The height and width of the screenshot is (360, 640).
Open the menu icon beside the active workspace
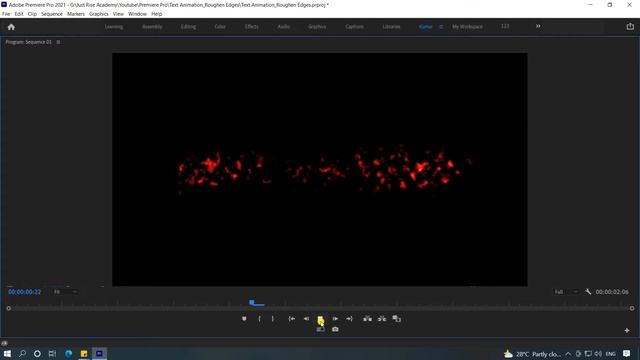(x=441, y=27)
